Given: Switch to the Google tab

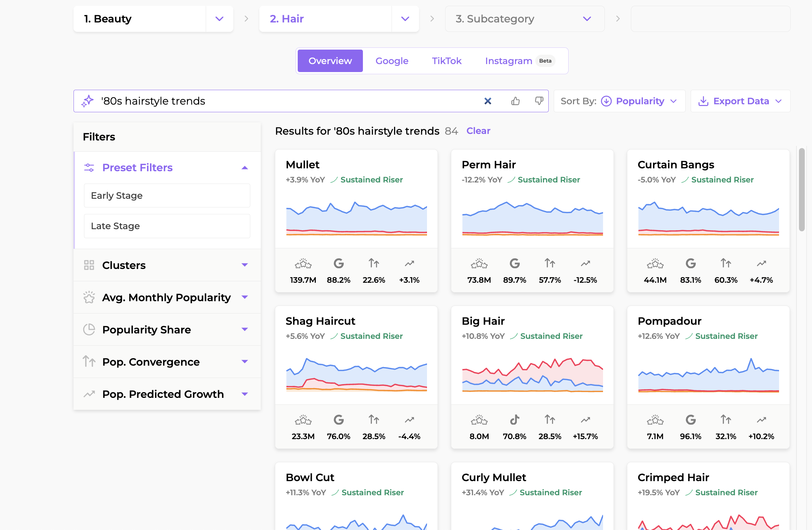Looking at the screenshot, I should 392,61.
